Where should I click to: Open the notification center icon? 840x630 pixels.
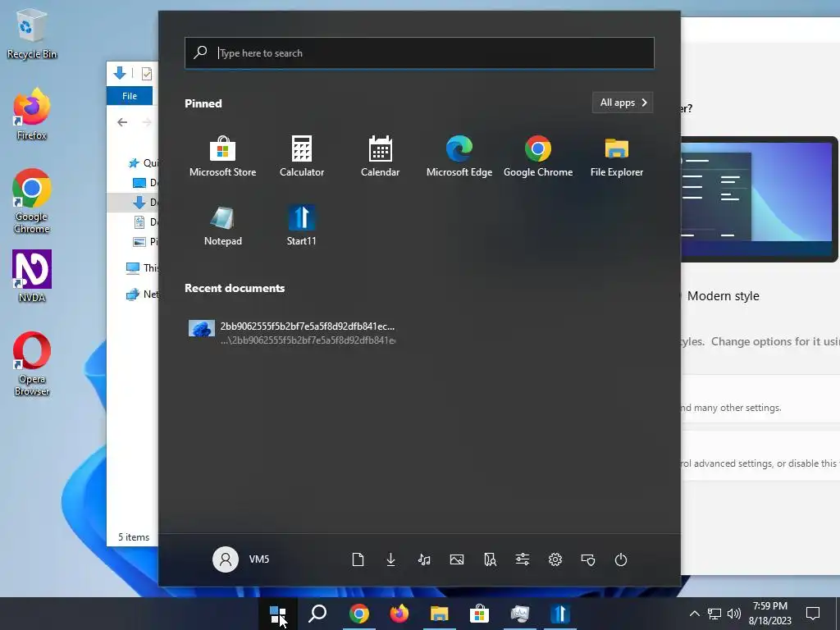pyautogui.click(x=813, y=614)
